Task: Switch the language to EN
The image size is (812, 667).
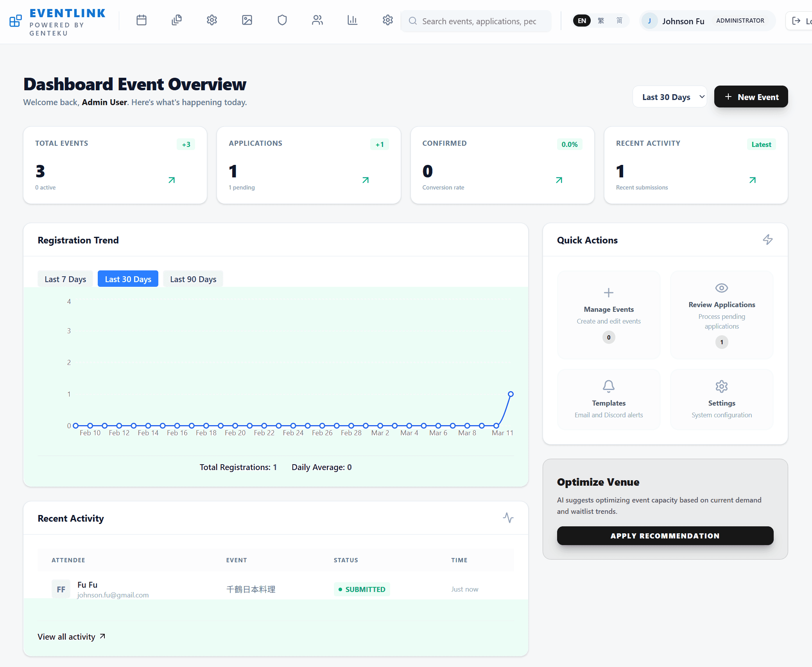Action: [x=582, y=20]
